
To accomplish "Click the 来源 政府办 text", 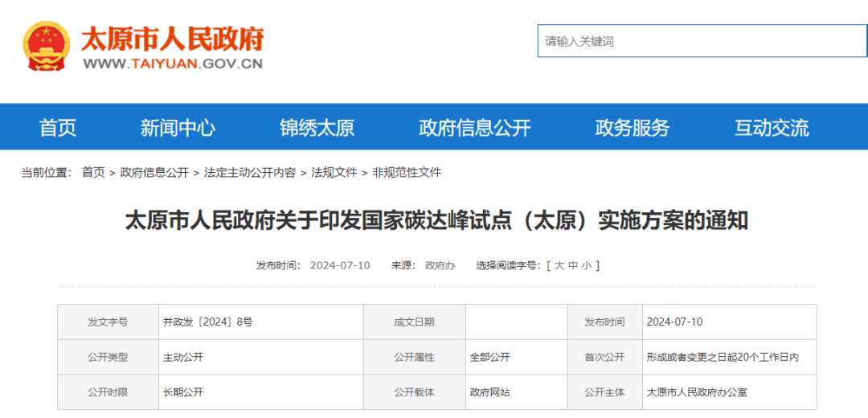I will coord(424,266).
